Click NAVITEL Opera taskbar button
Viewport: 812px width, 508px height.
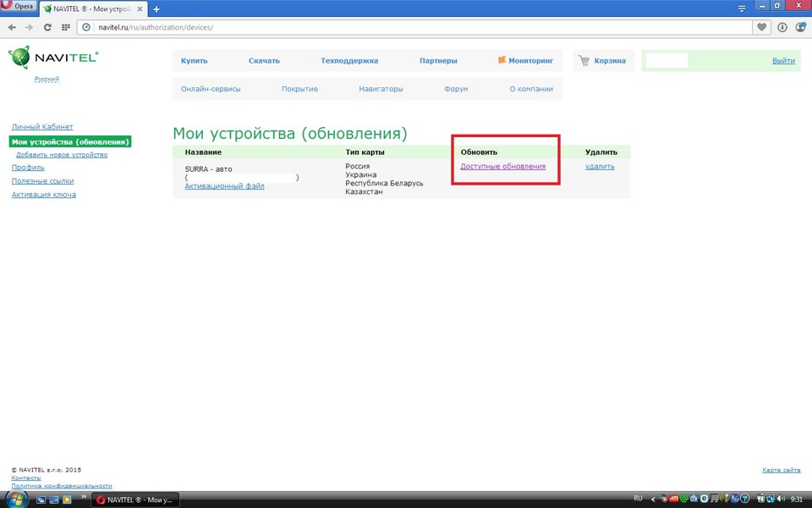pos(135,500)
